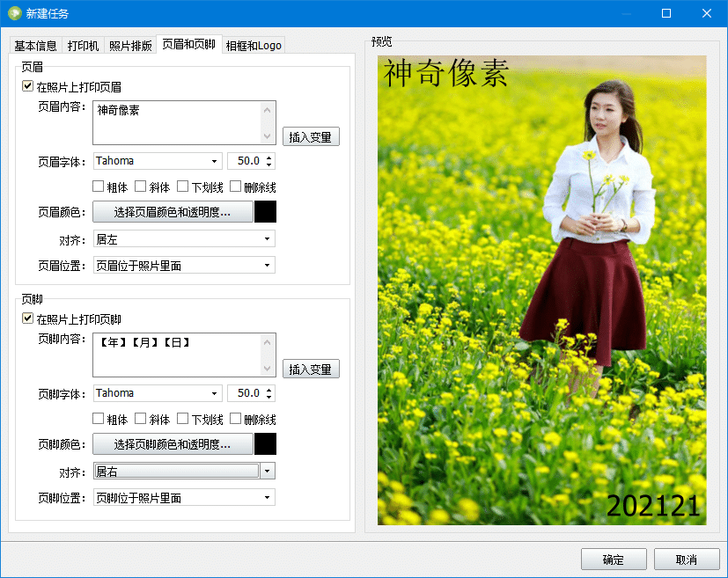Click the black header color swatch

(x=267, y=211)
